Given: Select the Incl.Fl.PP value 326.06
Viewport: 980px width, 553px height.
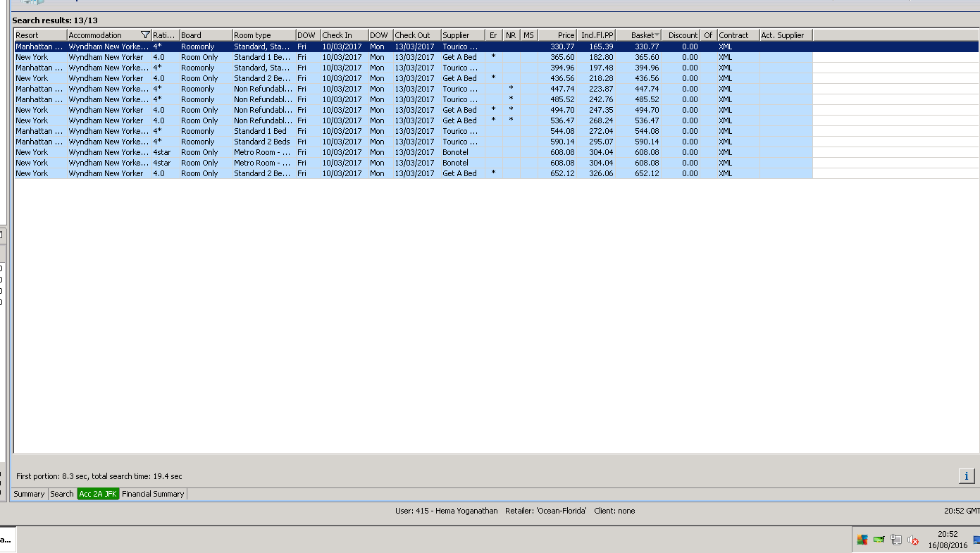Looking at the screenshot, I should pos(601,173).
